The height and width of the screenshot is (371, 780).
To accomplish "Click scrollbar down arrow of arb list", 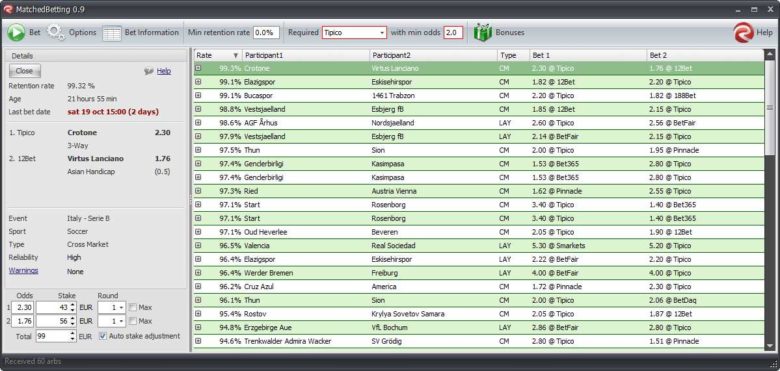I will click(770, 346).
